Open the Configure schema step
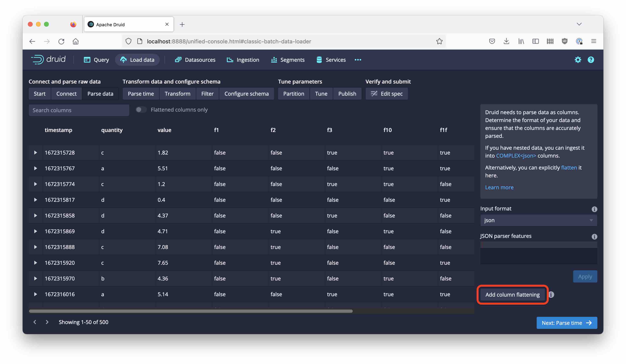Screen dimensions: 626x364 click(246, 94)
